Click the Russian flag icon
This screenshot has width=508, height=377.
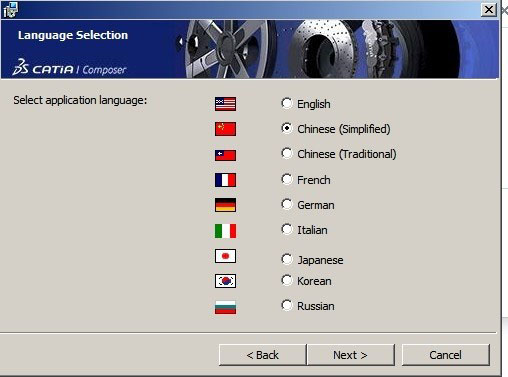coord(225,307)
